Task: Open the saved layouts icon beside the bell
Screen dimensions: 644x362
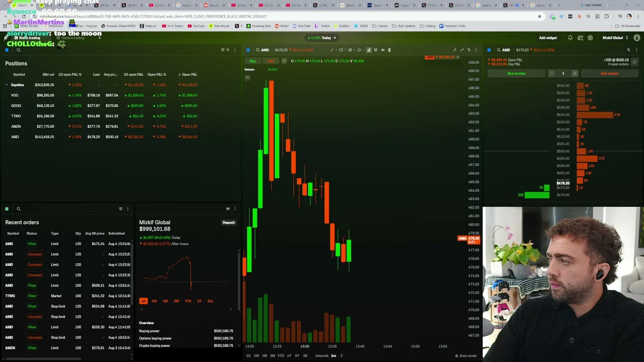Action: point(580,38)
